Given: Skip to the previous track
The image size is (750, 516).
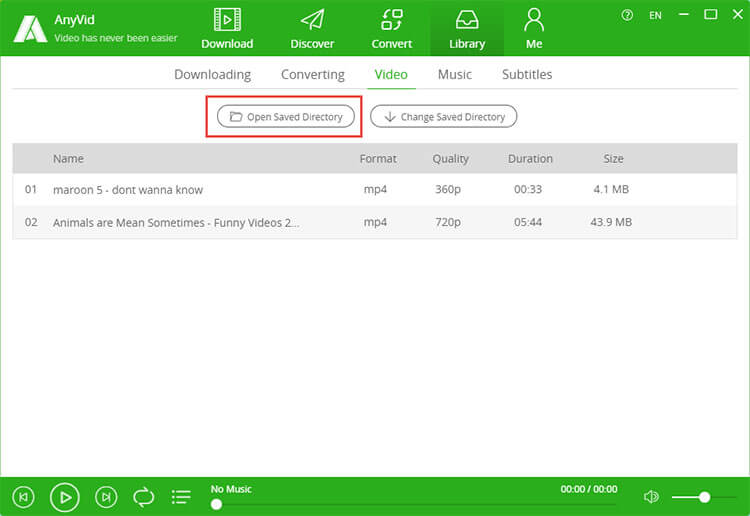Looking at the screenshot, I should click(23, 497).
